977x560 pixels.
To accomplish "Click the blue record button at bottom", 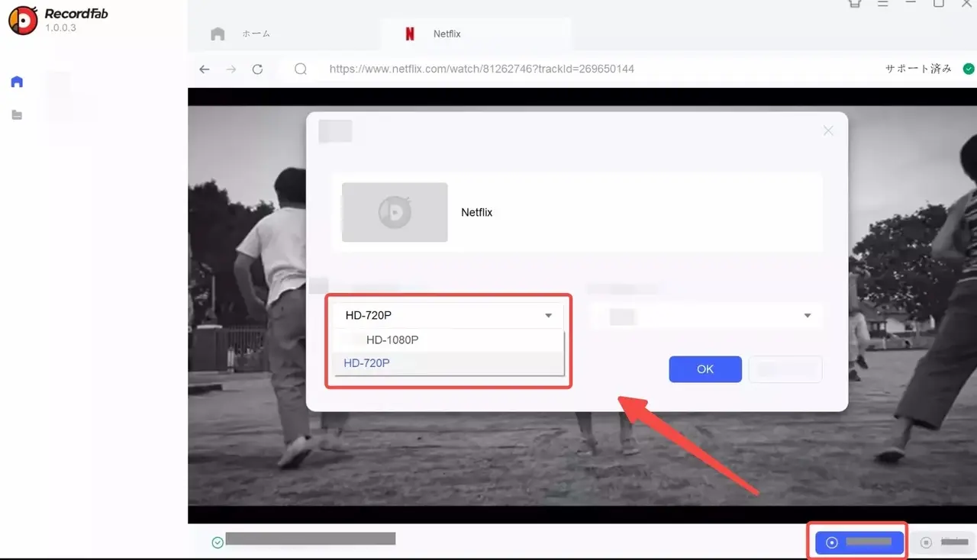I will pyautogui.click(x=859, y=542).
